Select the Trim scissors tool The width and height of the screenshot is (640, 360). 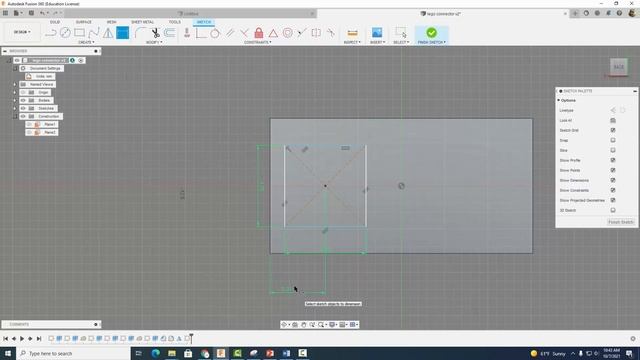(156, 33)
